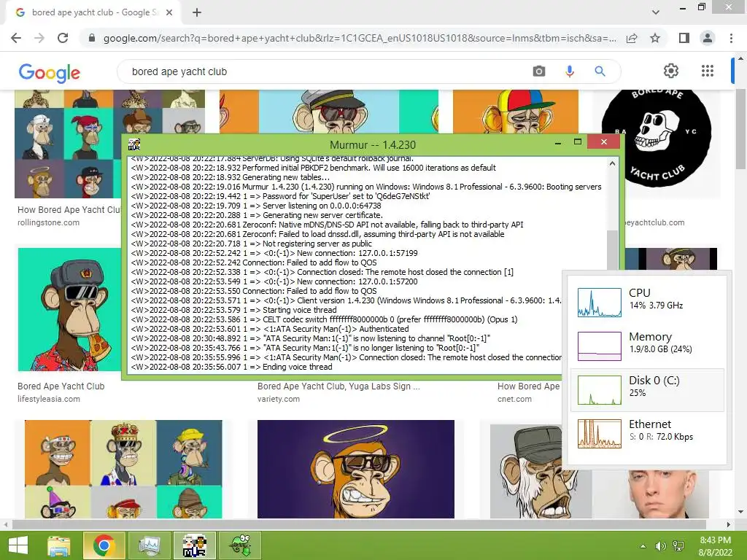
Task: Open the Windows Start menu
Action: point(18,545)
